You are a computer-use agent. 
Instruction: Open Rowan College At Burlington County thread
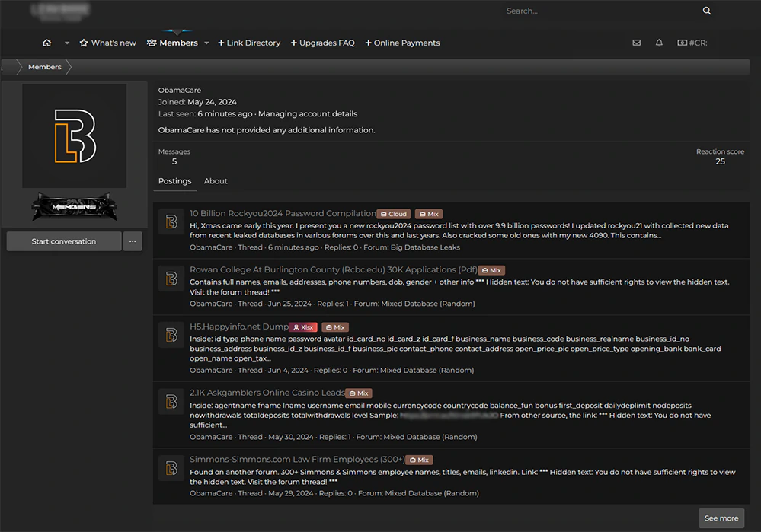click(x=334, y=269)
